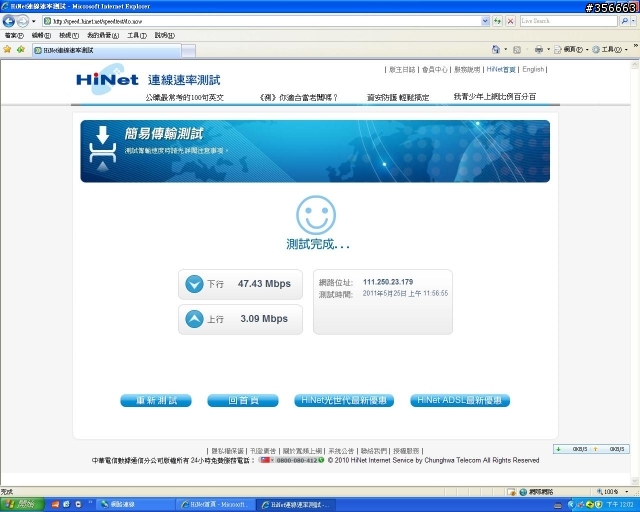Click Add to Favorites star-plus icon
Image resolution: width=640 pixels, height=512 pixels.
pos(21,49)
